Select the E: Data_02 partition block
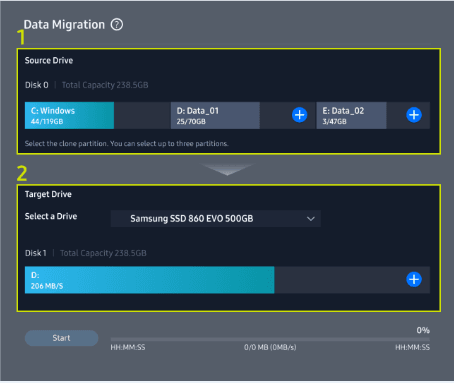 (x=351, y=115)
